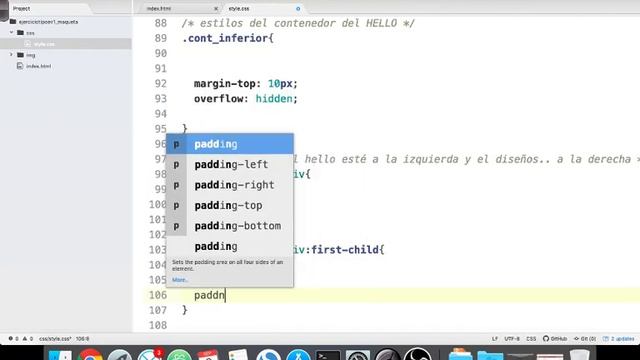640x360 pixels.
Task: Open the 'More..' link in autocomplete description
Action: point(180,280)
